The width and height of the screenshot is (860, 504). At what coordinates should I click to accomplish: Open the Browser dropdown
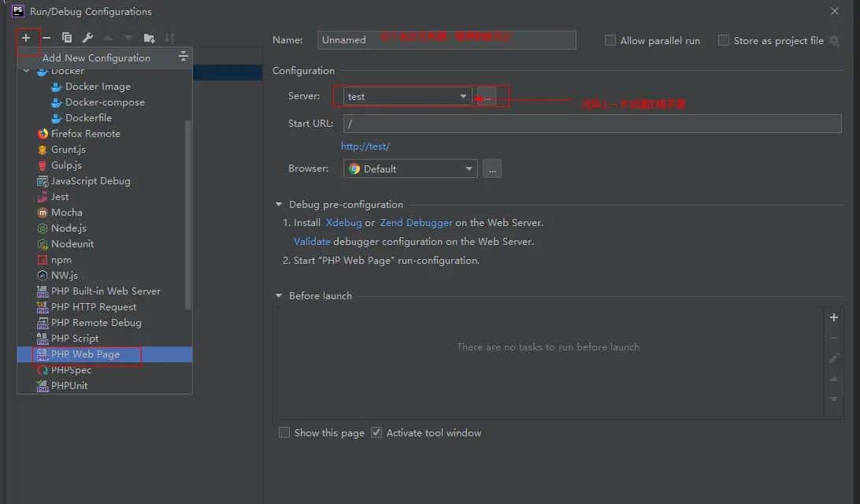(x=470, y=168)
